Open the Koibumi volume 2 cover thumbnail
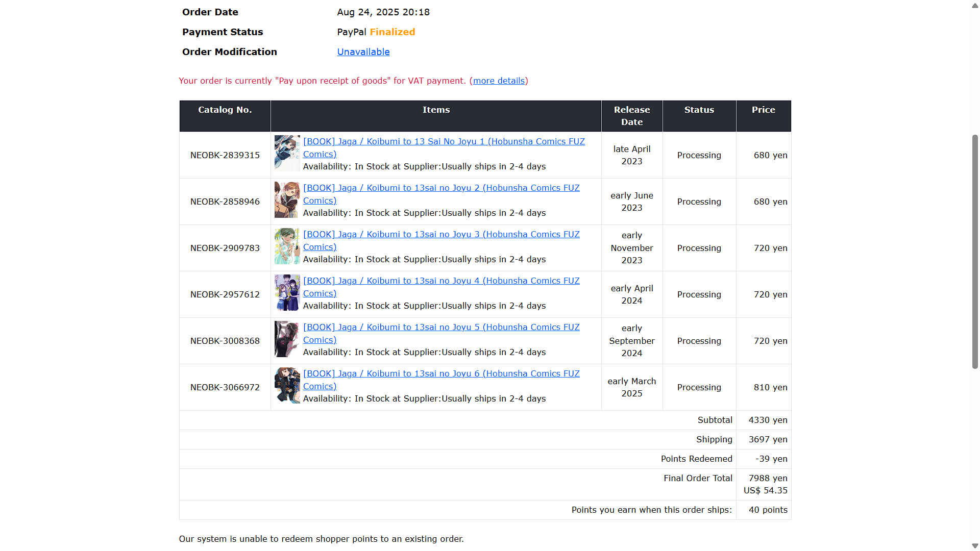 click(x=287, y=199)
